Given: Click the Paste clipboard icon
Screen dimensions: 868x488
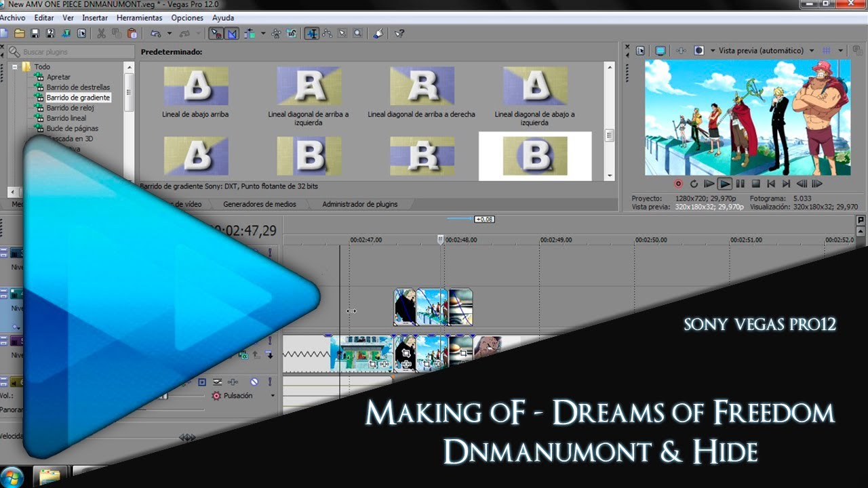Looking at the screenshot, I should (132, 33).
